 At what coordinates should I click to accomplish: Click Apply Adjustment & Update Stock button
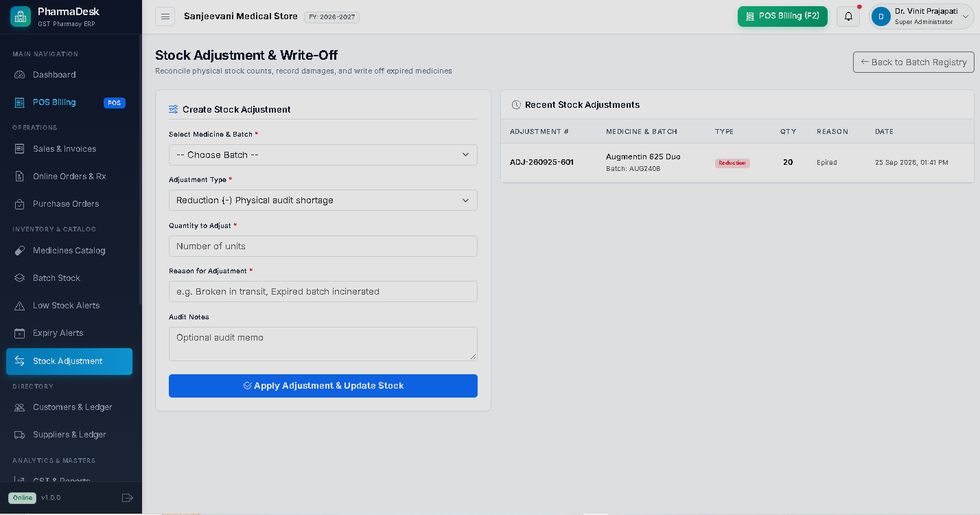pyautogui.click(x=323, y=386)
